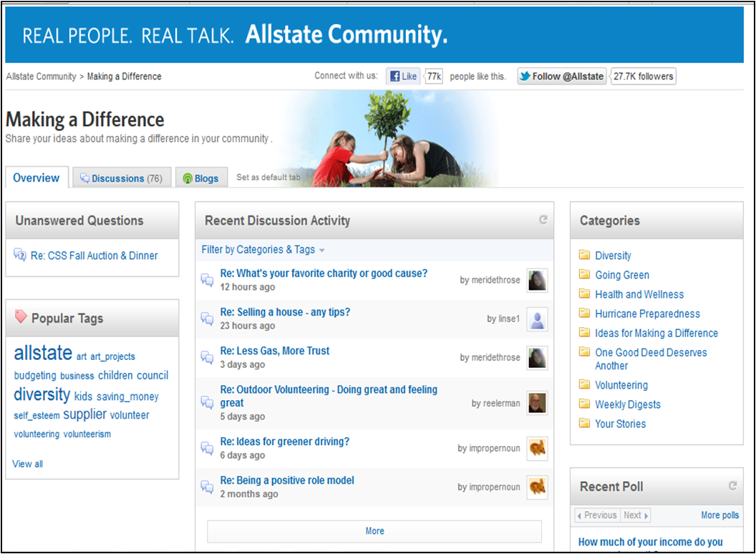Click discussion icon beside greener driving post
Viewport: 756px width, 554px height.
click(208, 448)
